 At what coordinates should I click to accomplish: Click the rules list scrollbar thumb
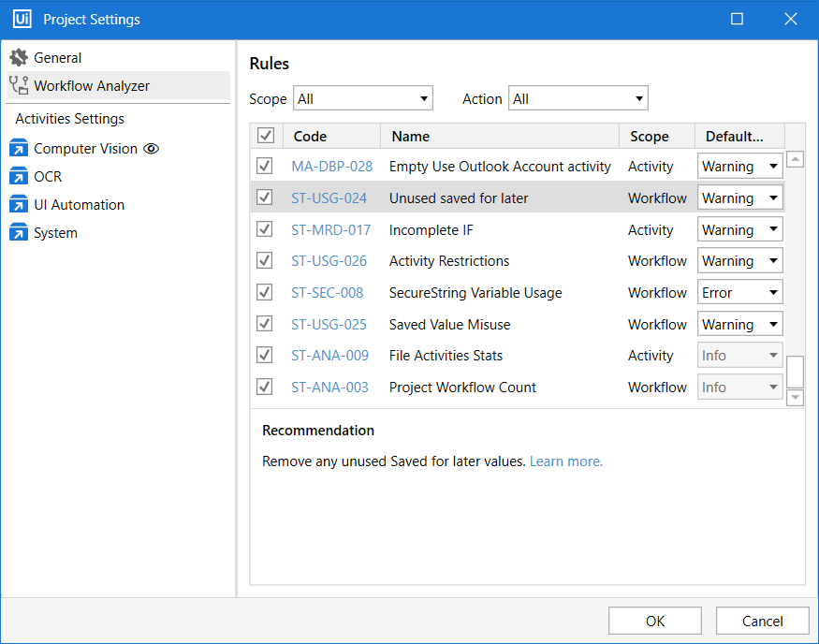point(795,372)
